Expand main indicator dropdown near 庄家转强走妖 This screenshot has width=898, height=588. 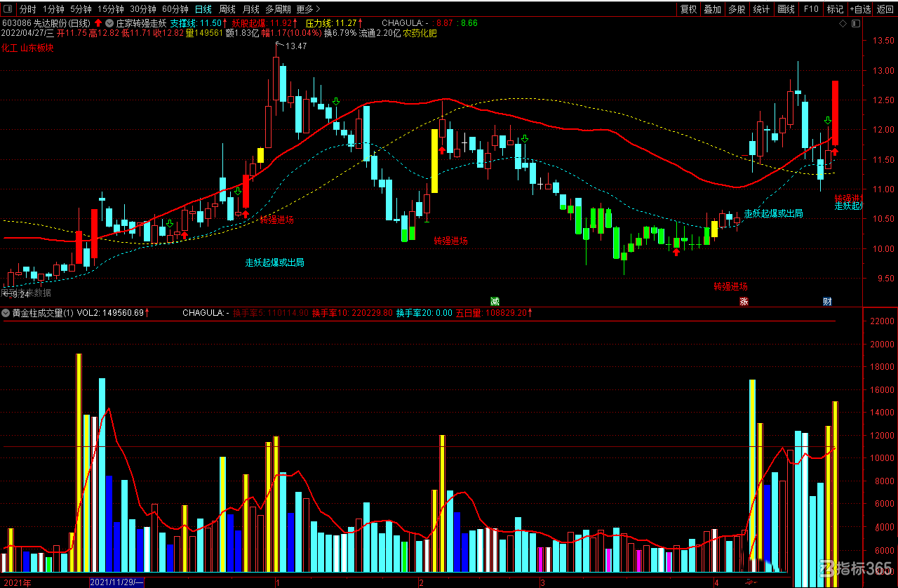[110, 23]
